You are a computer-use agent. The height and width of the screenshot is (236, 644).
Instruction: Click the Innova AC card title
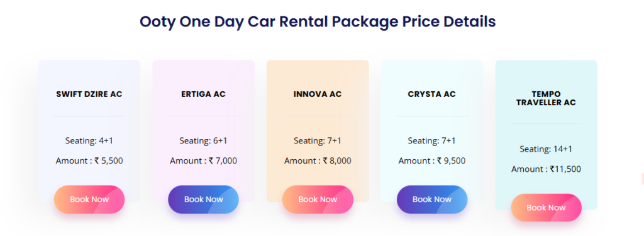click(318, 94)
